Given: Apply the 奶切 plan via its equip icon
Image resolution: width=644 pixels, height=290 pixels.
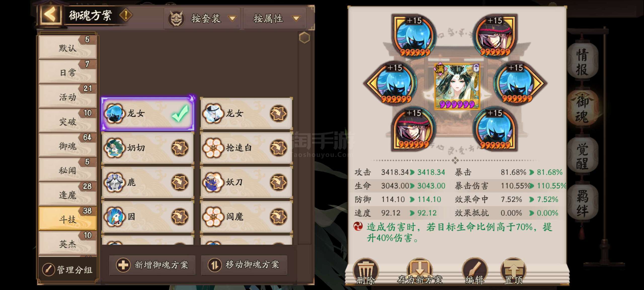Looking at the screenshot, I should tap(180, 148).
